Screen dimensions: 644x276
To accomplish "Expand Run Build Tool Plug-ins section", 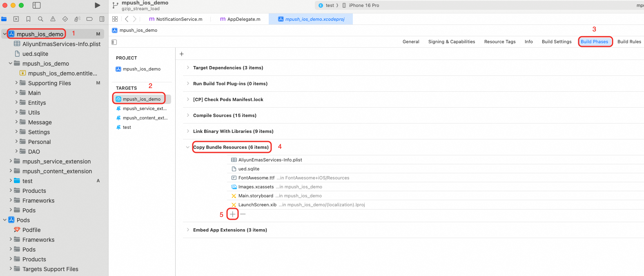I will pyautogui.click(x=188, y=84).
